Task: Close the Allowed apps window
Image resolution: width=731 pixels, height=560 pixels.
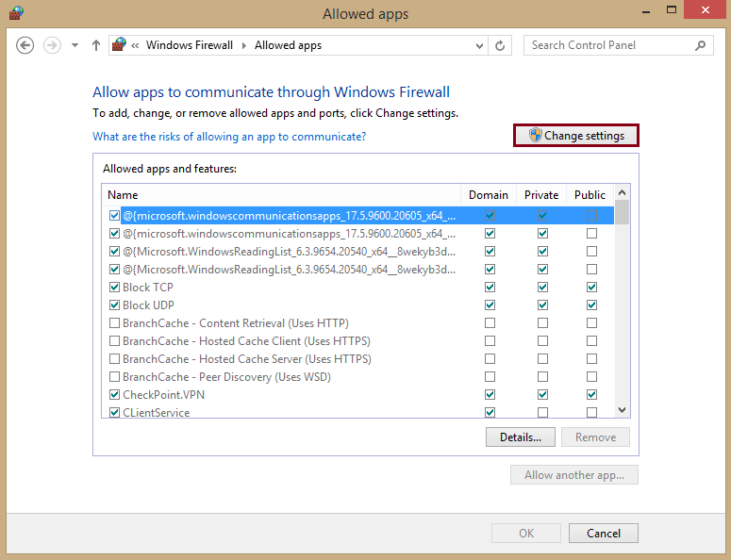Action: coord(705,9)
